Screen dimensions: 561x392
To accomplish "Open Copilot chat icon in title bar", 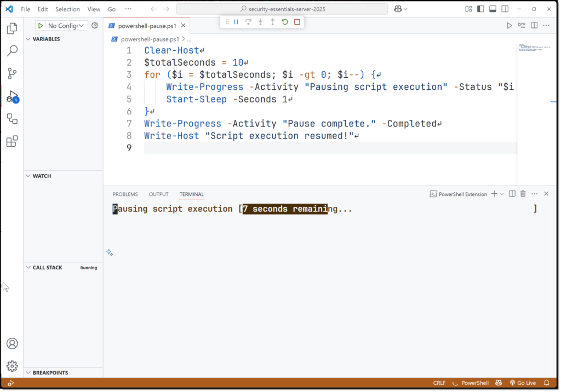I will click(398, 9).
